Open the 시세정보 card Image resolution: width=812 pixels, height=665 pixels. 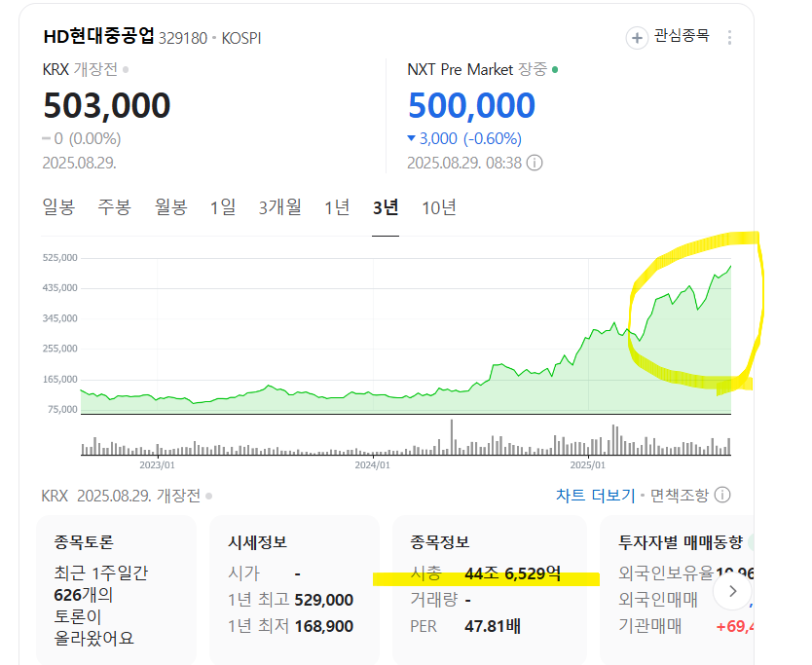[x=295, y=589]
